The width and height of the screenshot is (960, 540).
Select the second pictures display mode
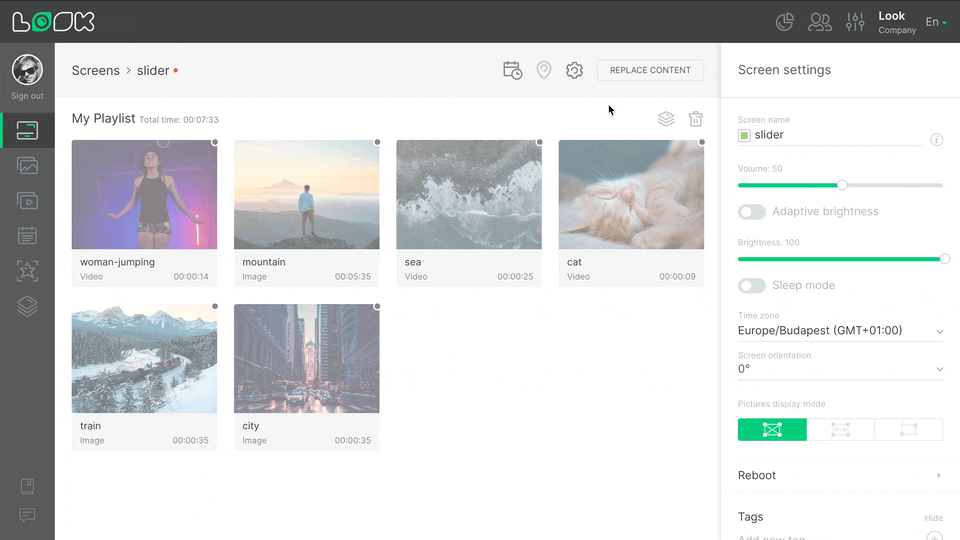click(840, 429)
